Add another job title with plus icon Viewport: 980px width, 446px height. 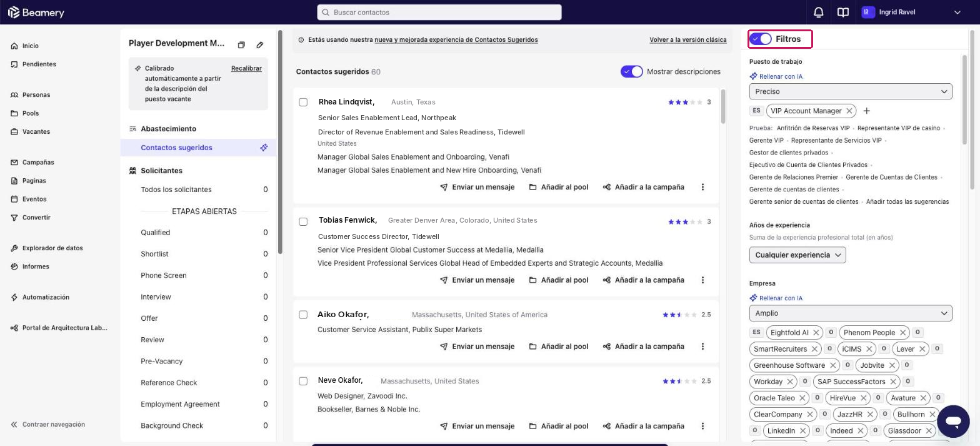pos(866,111)
